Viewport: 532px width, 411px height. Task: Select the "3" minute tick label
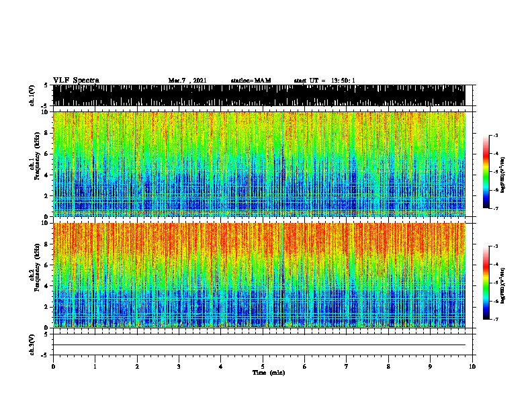179,366
